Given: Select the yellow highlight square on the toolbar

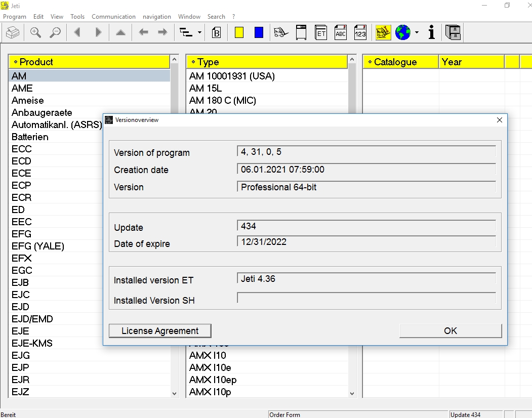Looking at the screenshot, I should click(x=238, y=32).
